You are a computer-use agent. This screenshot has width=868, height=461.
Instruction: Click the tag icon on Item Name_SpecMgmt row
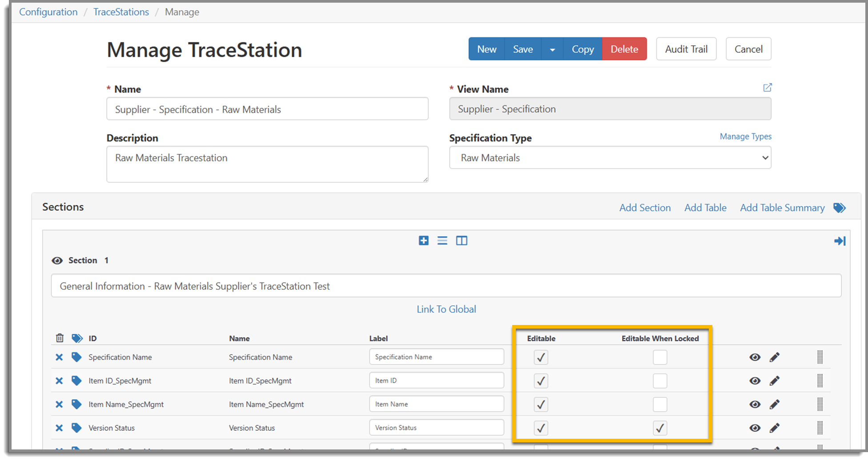(x=76, y=404)
